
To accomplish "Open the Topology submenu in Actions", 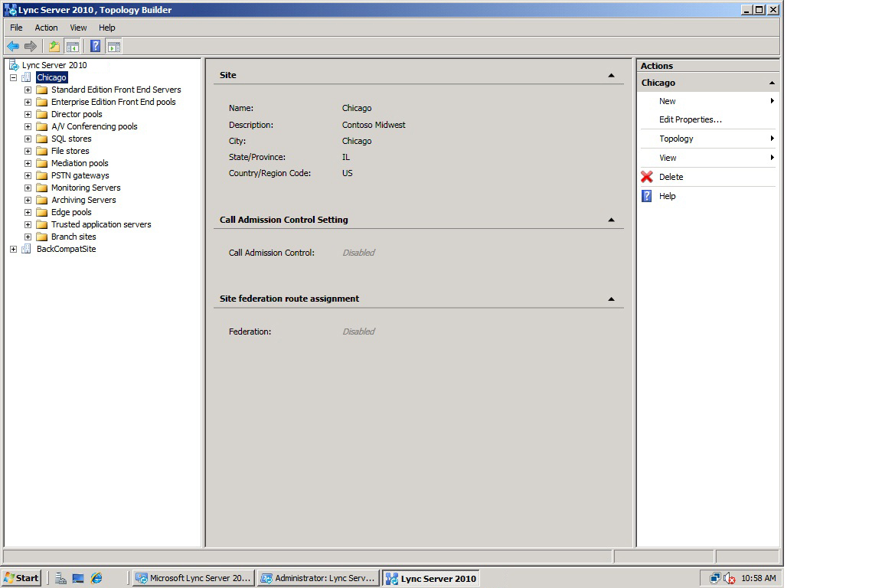I will [x=708, y=139].
